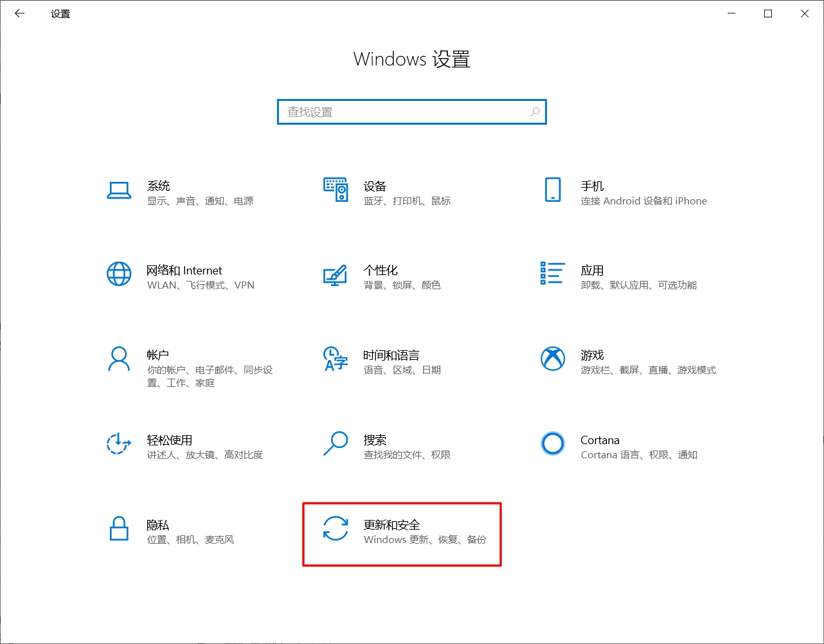Image resolution: width=824 pixels, height=644 pixels.
Task: Click the text 背景、锁屏、颜色
Action: [x=402, y=285]
